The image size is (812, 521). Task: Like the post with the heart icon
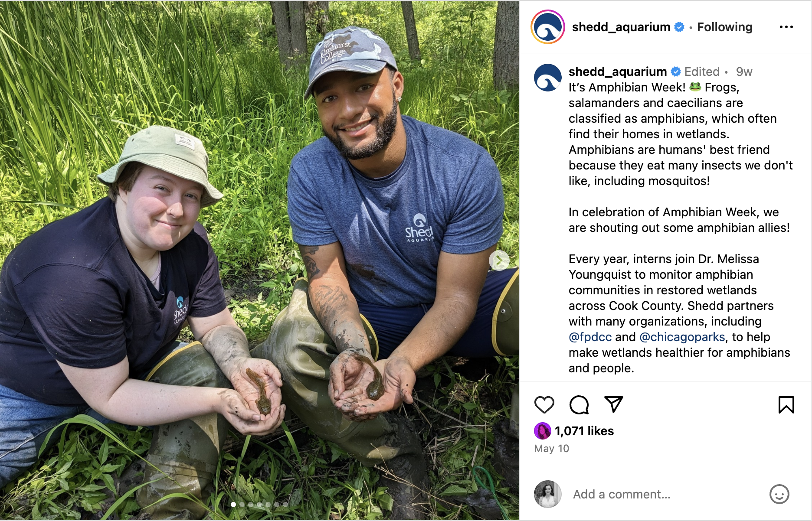point(544,405)
